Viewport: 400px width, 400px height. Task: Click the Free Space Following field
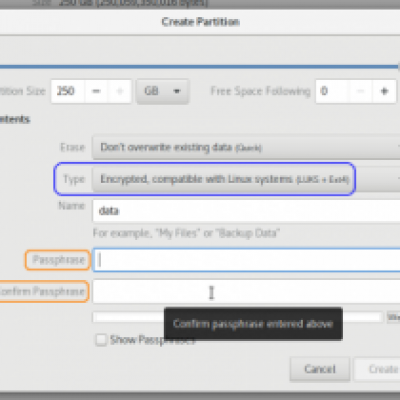332,91
